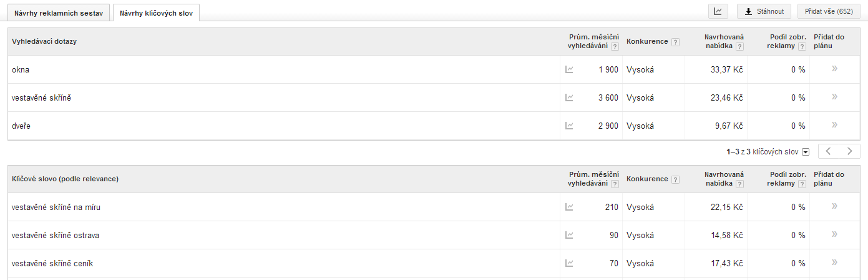Open help for Konkurence column in top table

tap(675, 42)
